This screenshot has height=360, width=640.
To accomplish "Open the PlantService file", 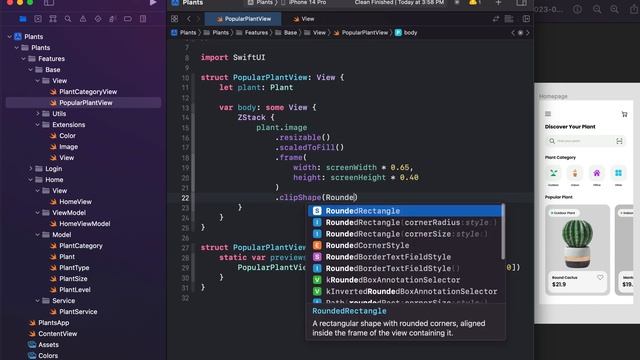I will [73, 312].
